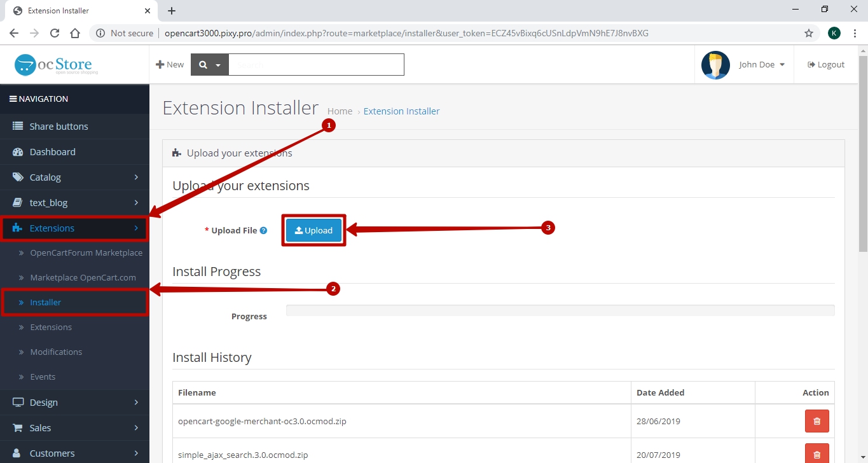The image size is (868, 463).
Task: Click the Logout link
Action: coord(825,65)
